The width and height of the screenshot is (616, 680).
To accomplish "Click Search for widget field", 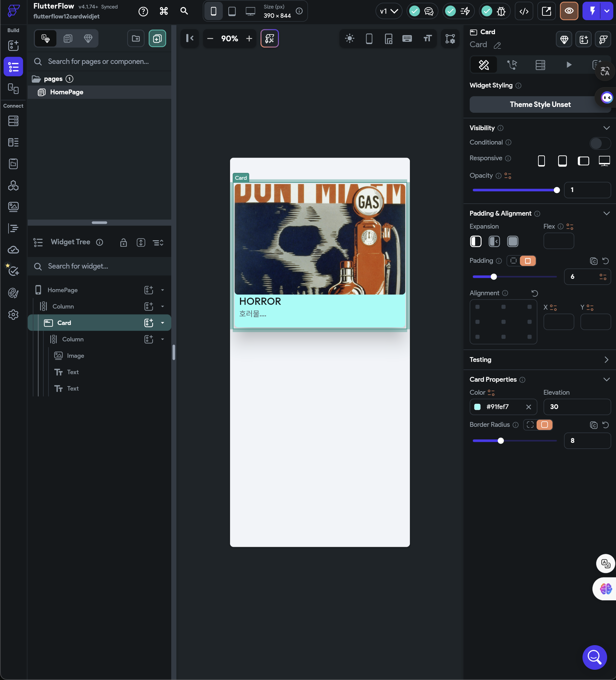I will click(99, 267).
